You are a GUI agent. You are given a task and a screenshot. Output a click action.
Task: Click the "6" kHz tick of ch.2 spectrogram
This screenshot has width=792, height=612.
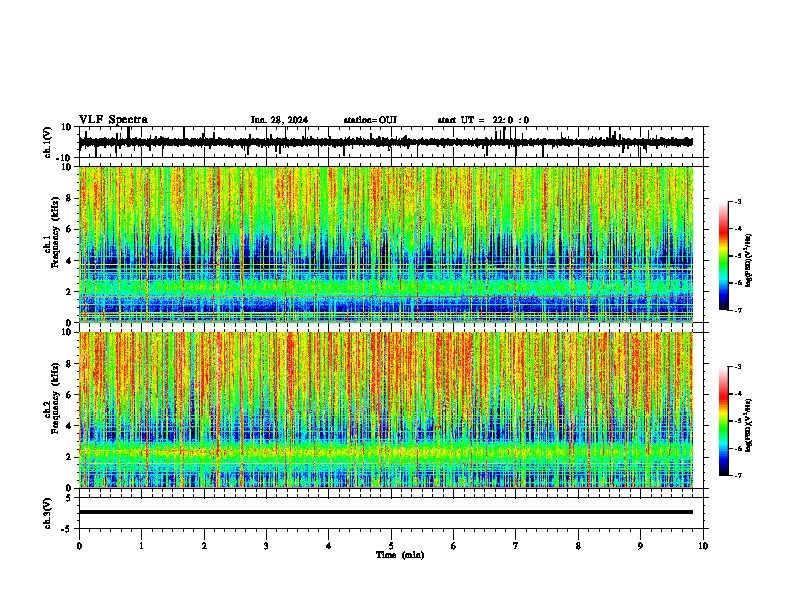click(x=69, y=395)
